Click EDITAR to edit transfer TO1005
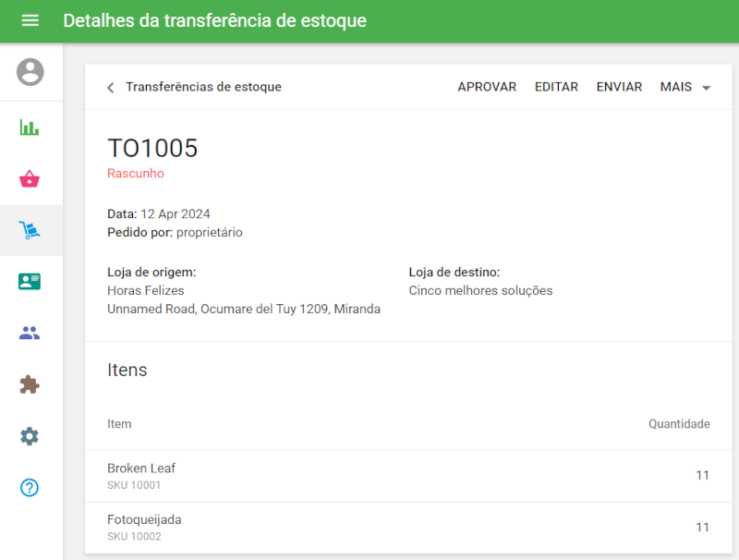This screenshot has width=739, height=560. click(556, 87)
